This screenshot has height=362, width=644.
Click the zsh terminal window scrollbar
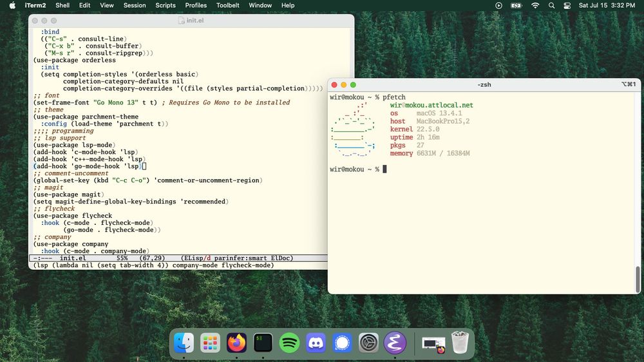point(638,278)
